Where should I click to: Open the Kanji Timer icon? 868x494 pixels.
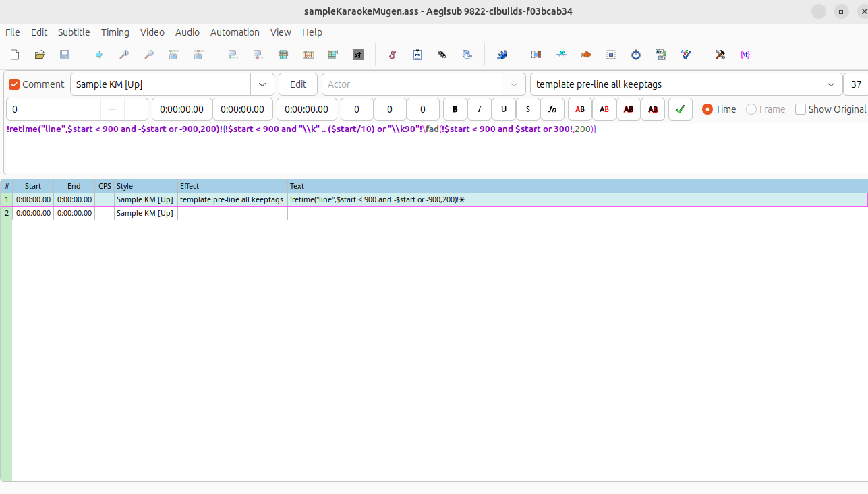661,55
